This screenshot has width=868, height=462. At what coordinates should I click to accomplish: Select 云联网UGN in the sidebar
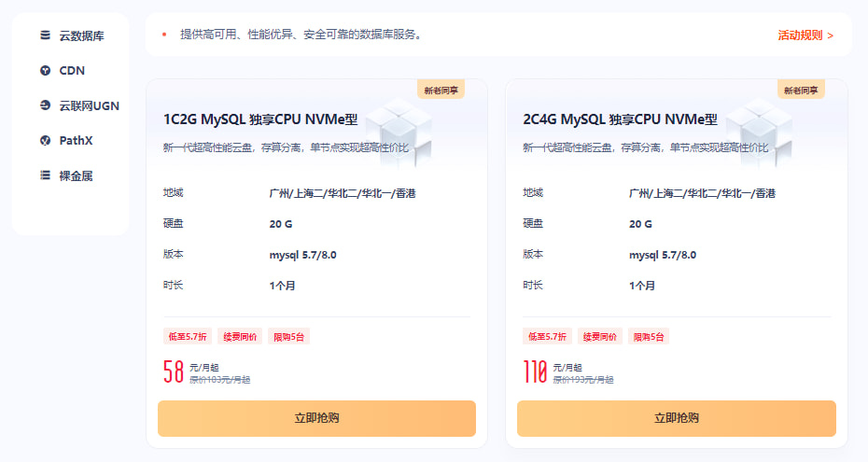(89, 105)
